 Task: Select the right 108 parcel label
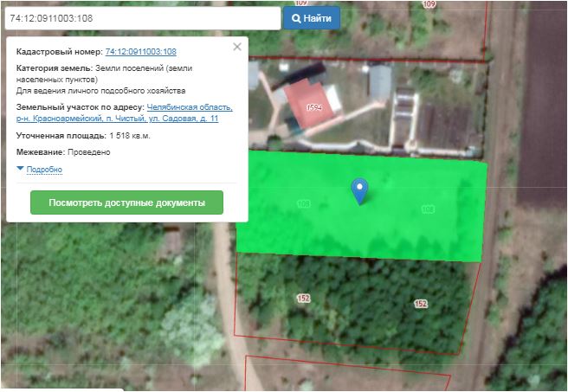427,209
